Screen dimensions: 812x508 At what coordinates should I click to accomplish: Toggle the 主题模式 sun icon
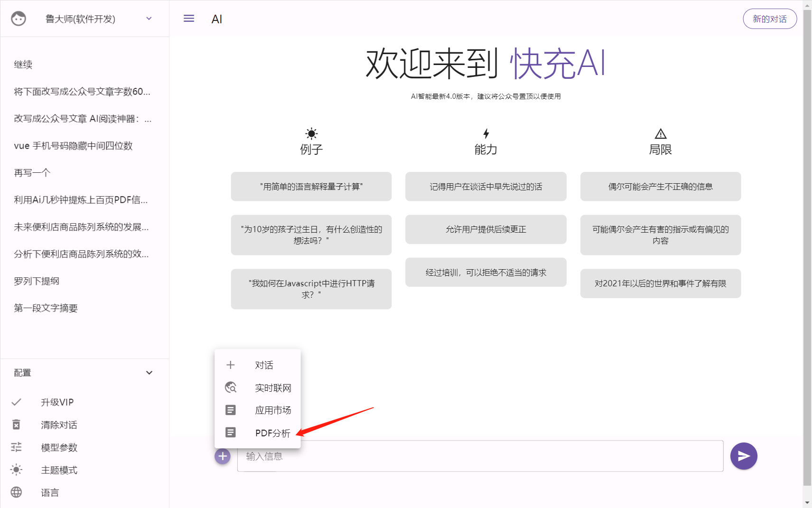click(x=16, y=470)
